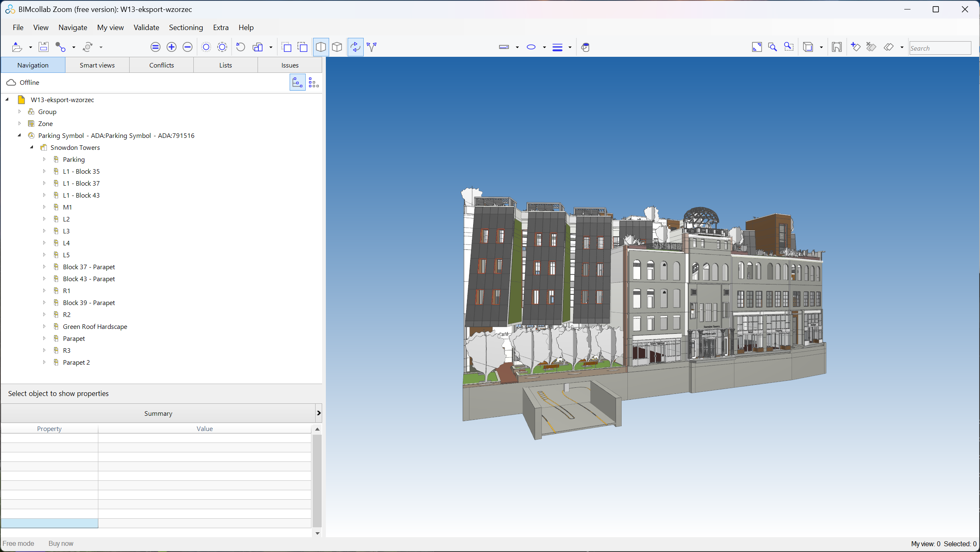Expand the L1 - Block 35 storey

(x=44, y=171)
